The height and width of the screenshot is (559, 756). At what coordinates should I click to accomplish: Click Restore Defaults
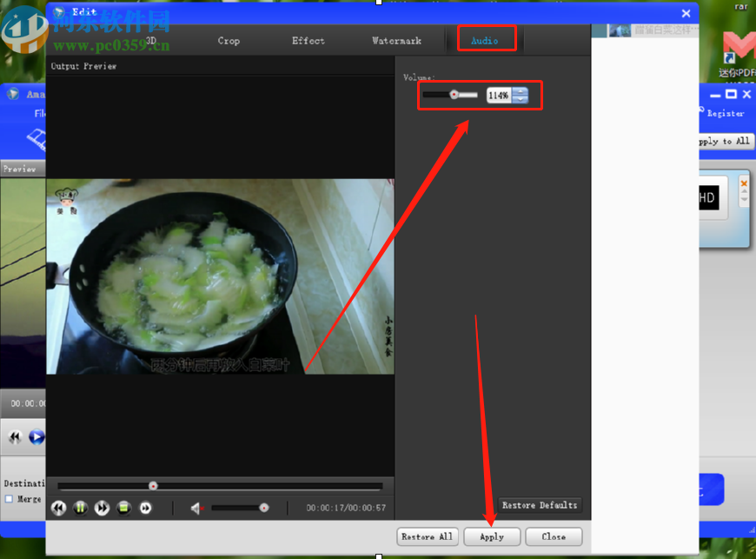coord(539,504)
